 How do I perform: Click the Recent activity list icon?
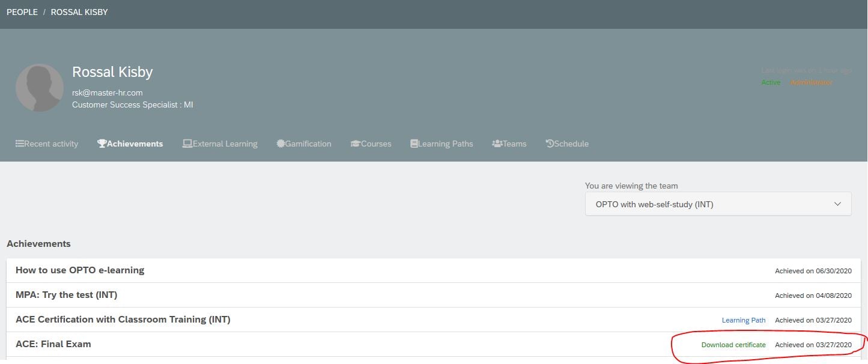(20, 144)
